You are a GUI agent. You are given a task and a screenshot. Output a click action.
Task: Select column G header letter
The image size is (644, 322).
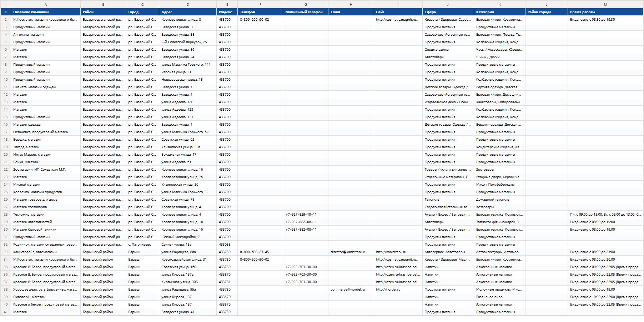coord(306,4)
